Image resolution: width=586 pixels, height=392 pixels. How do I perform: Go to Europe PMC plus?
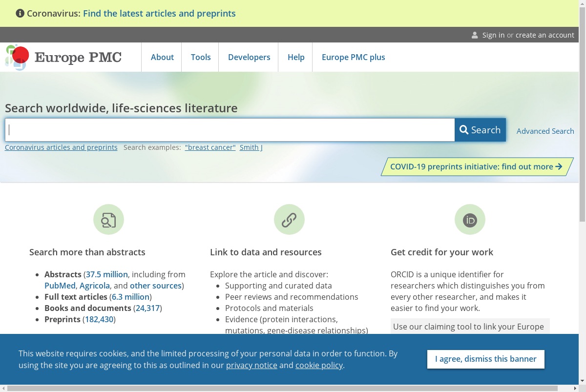click(354, 57)
